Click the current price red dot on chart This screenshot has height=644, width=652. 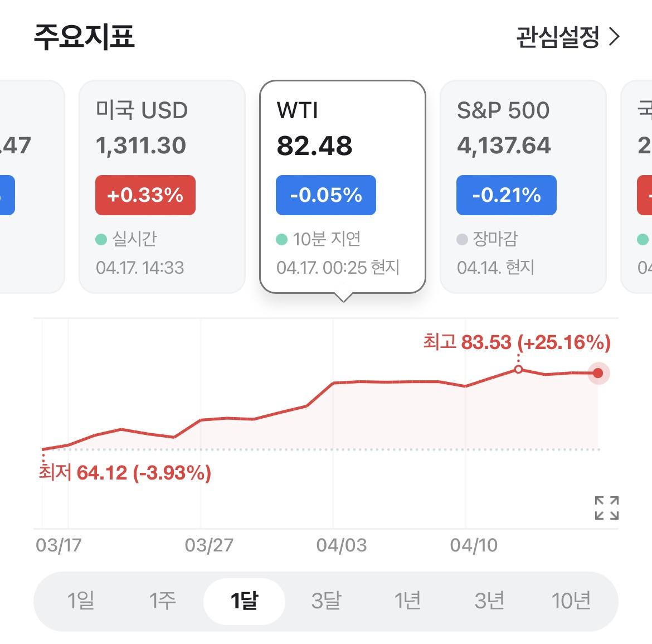tap(598, 373)
